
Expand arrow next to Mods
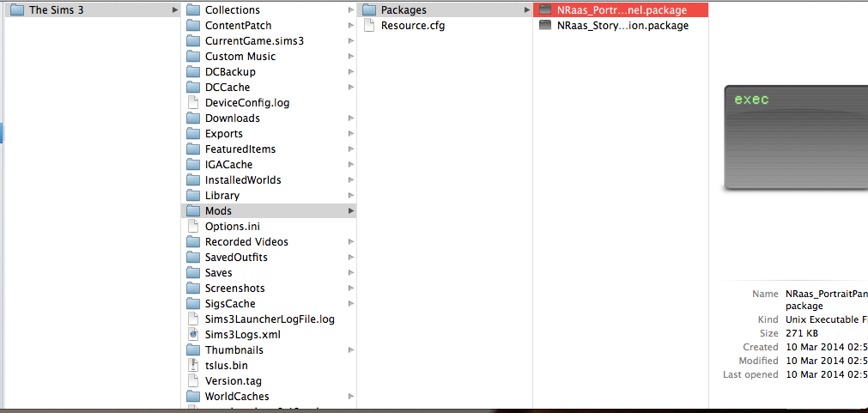click(x=351, y=211)
